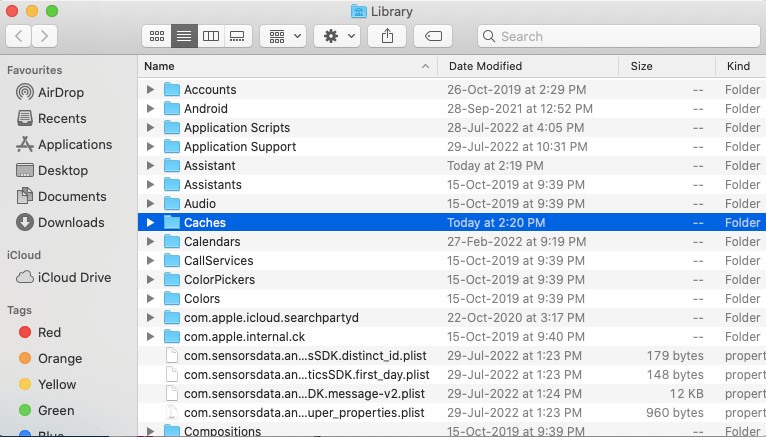Select the Orange tag

pyautogui.click(x=50, y=358)
